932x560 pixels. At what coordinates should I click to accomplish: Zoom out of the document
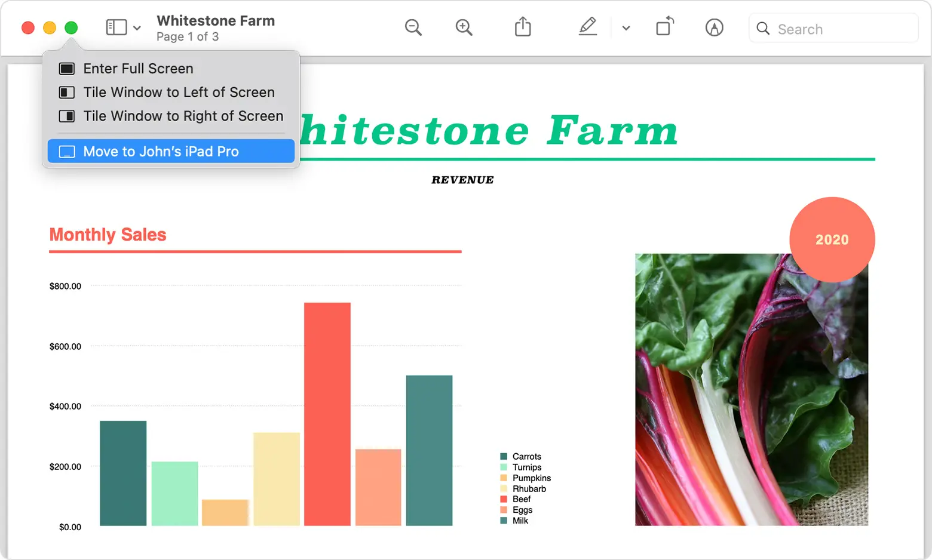(413, 27)
